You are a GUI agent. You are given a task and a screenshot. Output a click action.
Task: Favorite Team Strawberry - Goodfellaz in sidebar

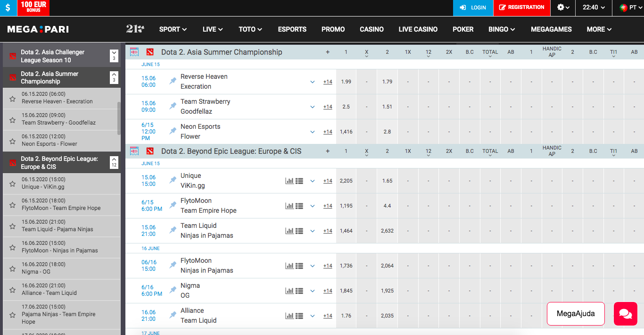pos(13,120)
